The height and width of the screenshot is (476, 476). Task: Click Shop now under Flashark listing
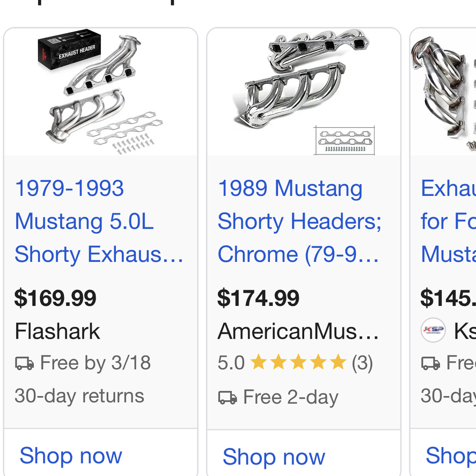(x=71, y=456)
